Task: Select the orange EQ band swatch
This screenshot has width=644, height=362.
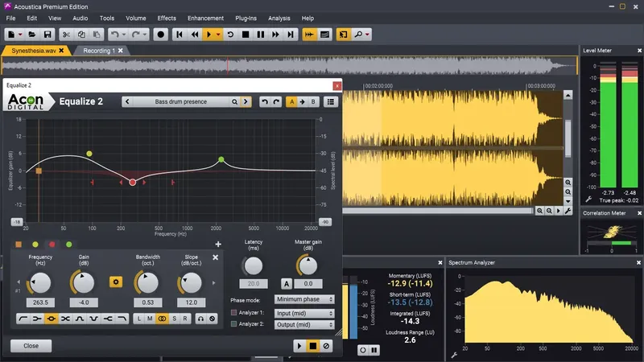Action: click(x=19, y=245)
